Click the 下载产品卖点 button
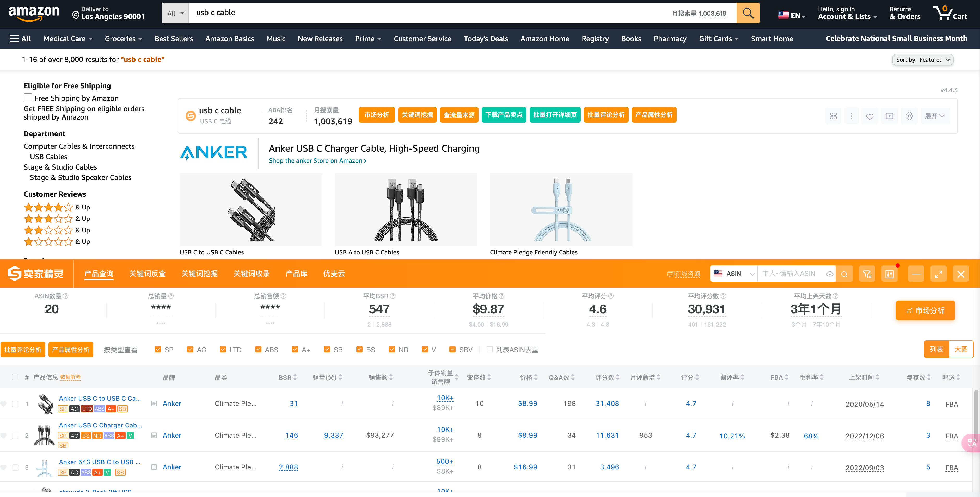The height and width of the screenshot is (497, 980). (504, 115)
